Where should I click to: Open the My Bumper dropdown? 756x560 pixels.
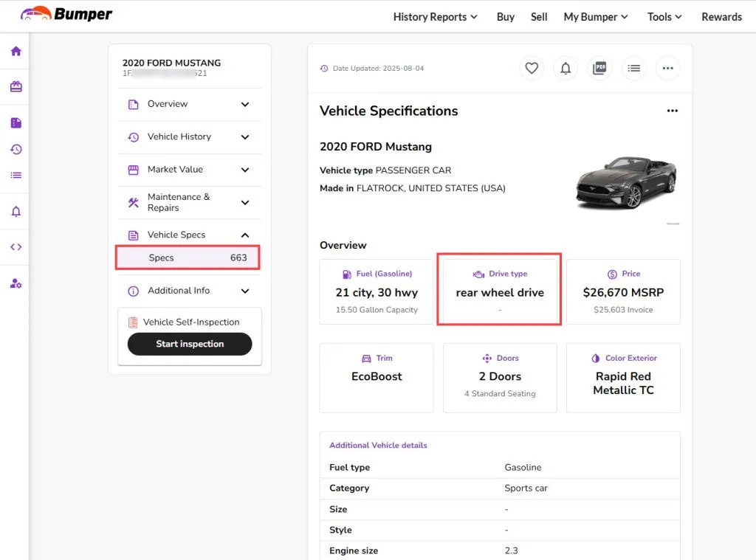pos(596,17)
